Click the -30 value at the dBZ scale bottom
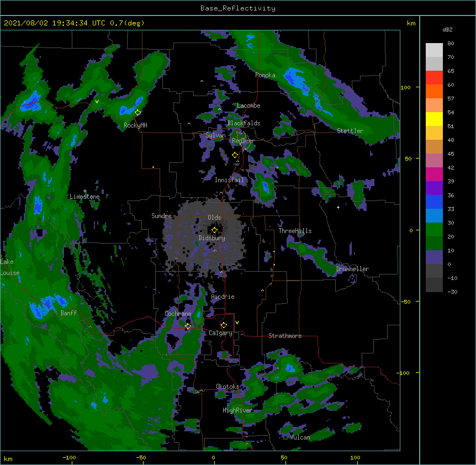 click(x=452, y=292)
